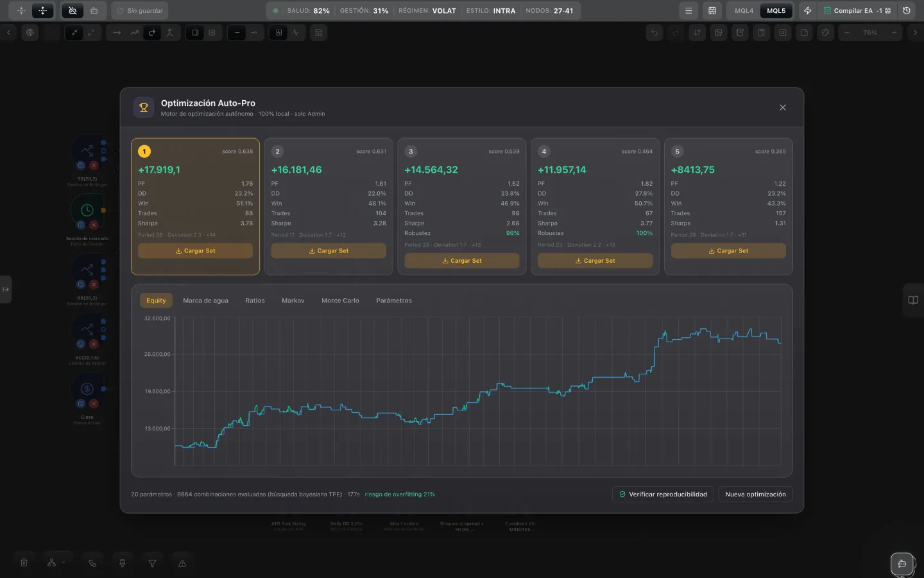Click the trash icon in bottom toolbar

click(x=24, y=563)
